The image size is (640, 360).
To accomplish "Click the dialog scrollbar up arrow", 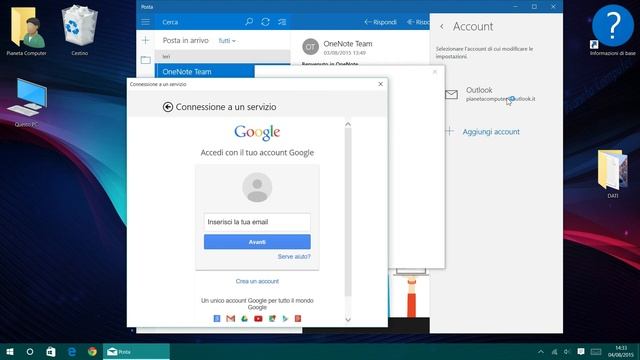I will click(348, 124).
